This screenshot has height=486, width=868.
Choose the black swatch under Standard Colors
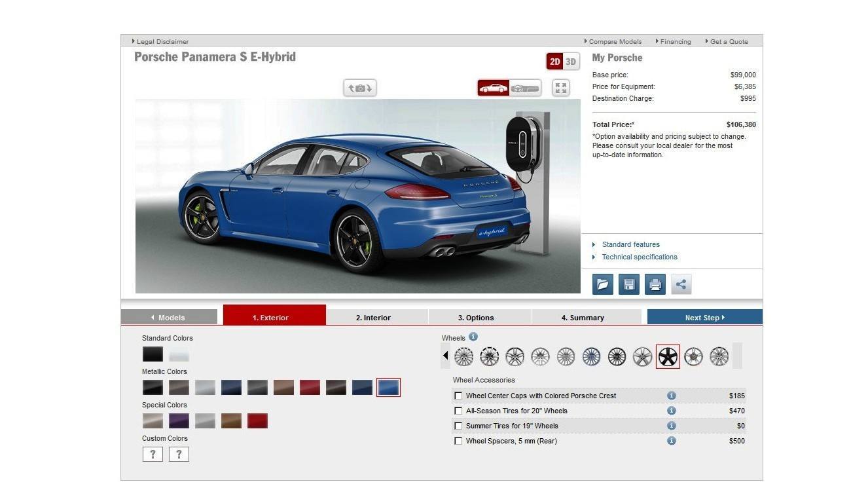[x=153, y=354]
